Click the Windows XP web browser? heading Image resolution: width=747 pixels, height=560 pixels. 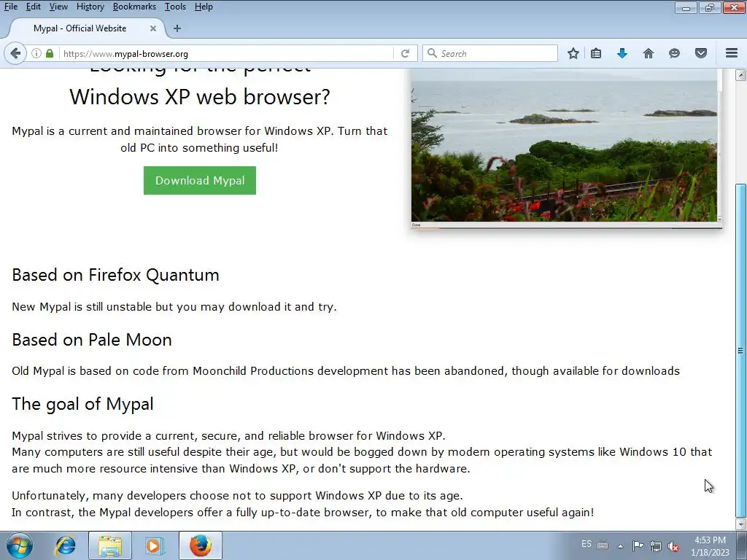click(200, 97)
